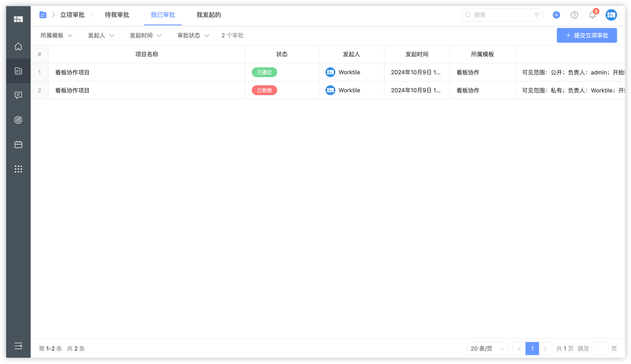Click the help question mark icon
The width and height of the screenshot is (631, 364).
coord(574,15)
